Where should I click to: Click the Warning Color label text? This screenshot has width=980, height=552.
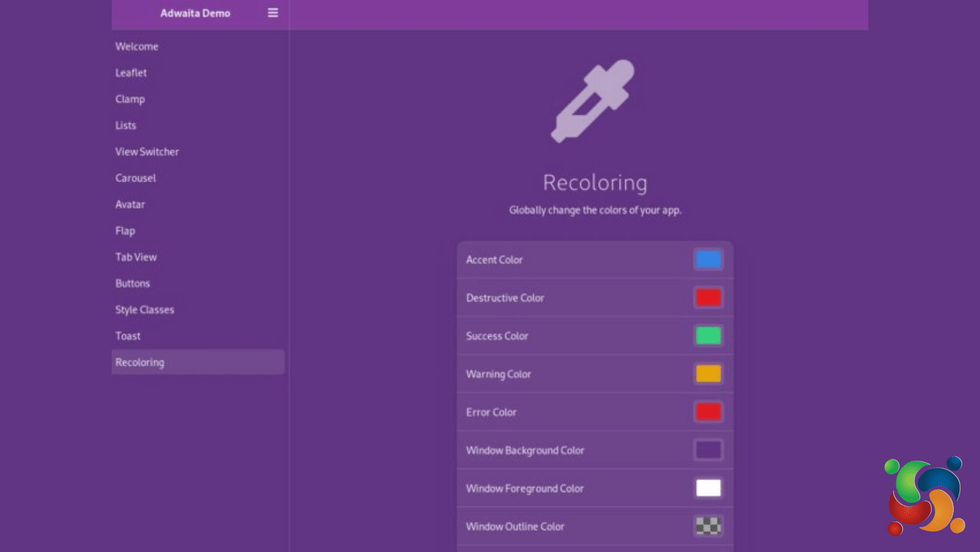[x=498, y=375]
